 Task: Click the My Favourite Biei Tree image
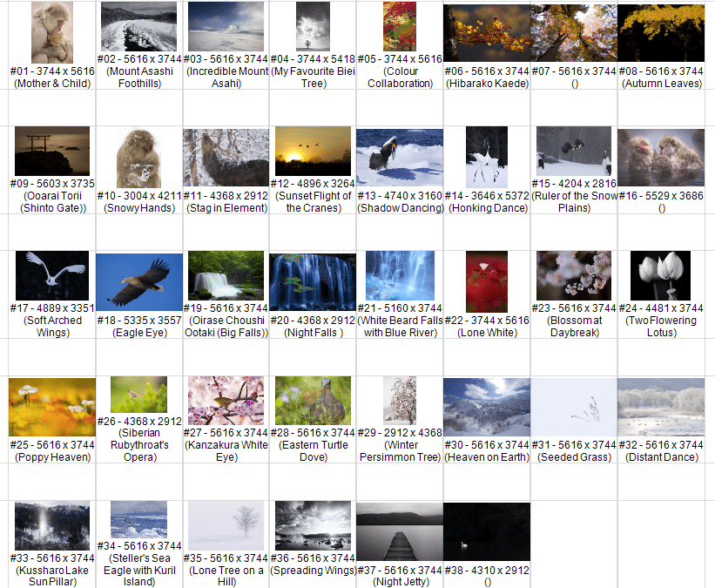click(x=313, y=26)
